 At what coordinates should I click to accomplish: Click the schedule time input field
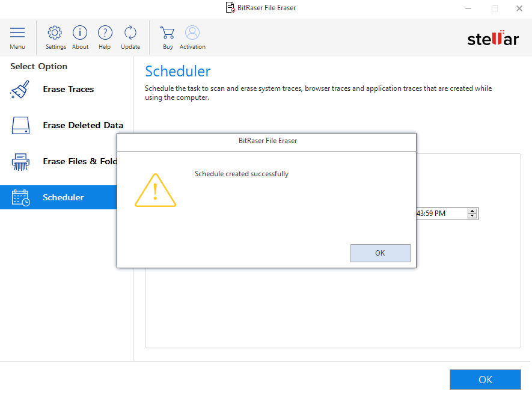click(x=440, y=214)
